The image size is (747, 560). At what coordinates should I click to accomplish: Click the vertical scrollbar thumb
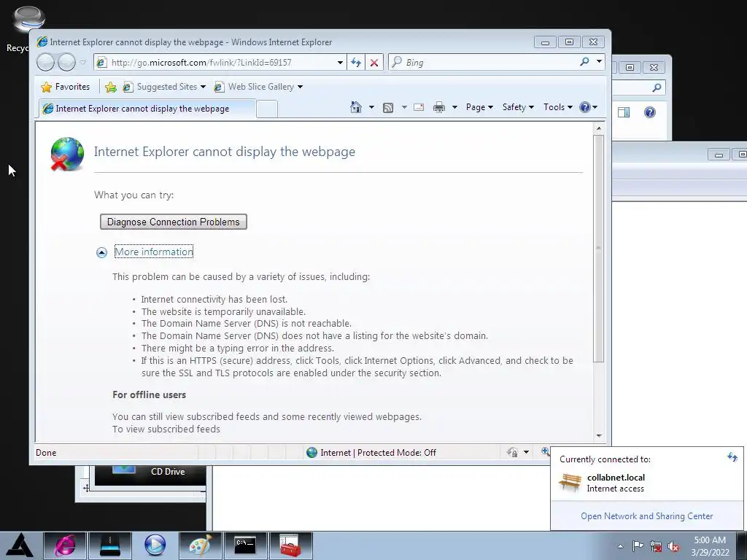(x=599, y=249)
